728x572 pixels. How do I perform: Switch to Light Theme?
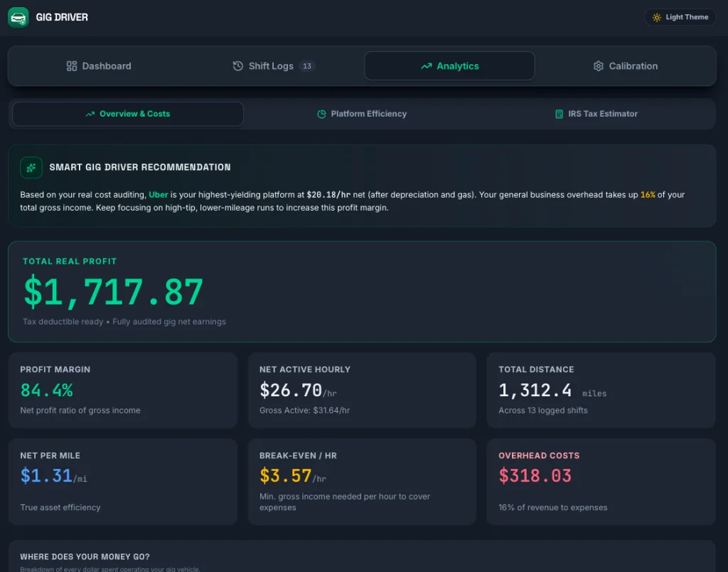680,17
